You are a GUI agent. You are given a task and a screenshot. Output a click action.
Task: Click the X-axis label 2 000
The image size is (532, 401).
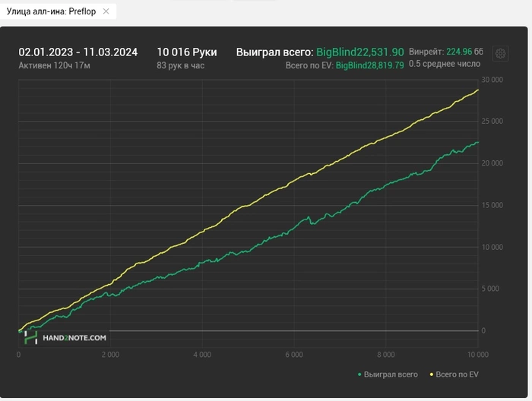tap(110, 355)
